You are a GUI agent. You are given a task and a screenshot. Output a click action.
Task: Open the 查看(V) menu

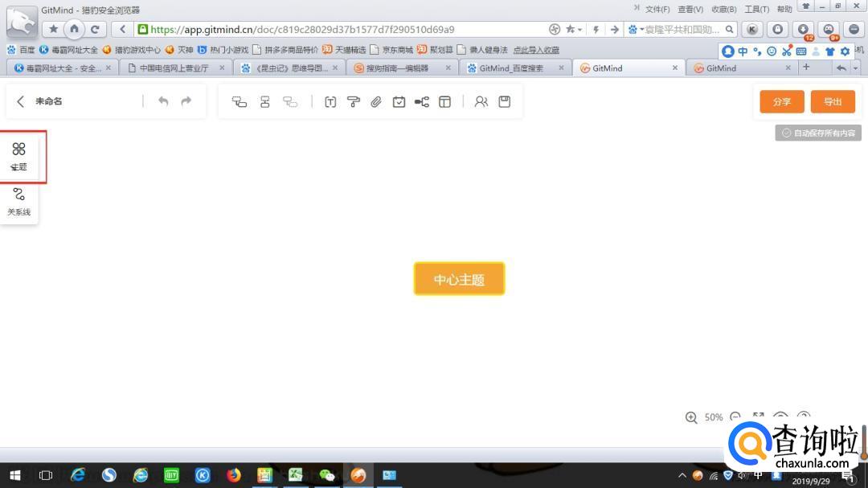click(690, 10)
